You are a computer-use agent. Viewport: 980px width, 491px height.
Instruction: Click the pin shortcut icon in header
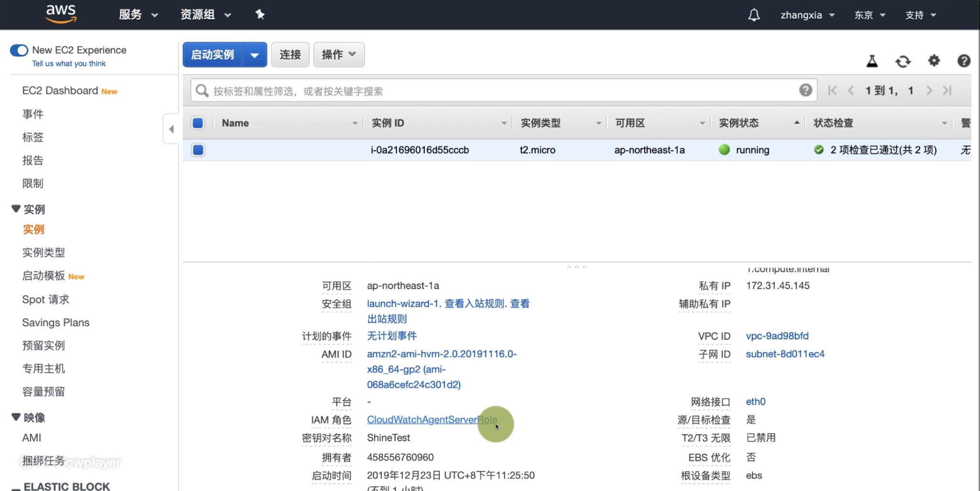[260, 15]
